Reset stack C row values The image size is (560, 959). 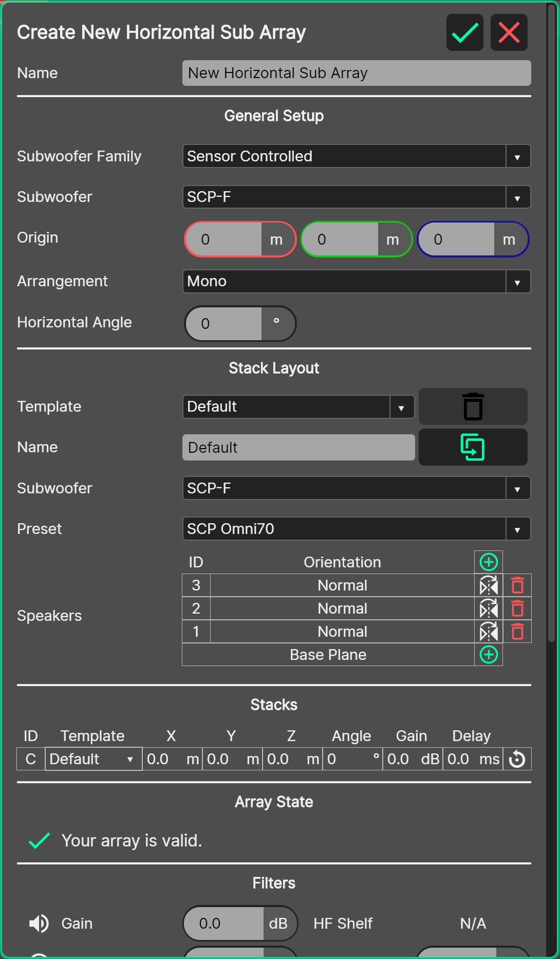click(x=517, y=759)
